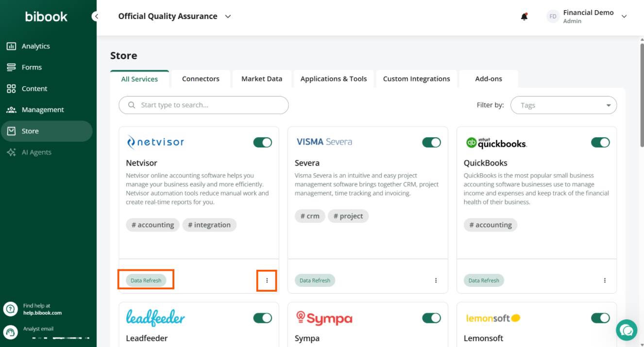Click the Netvisor card title
This screenshot has width=644, height=347.
(141, 163)
